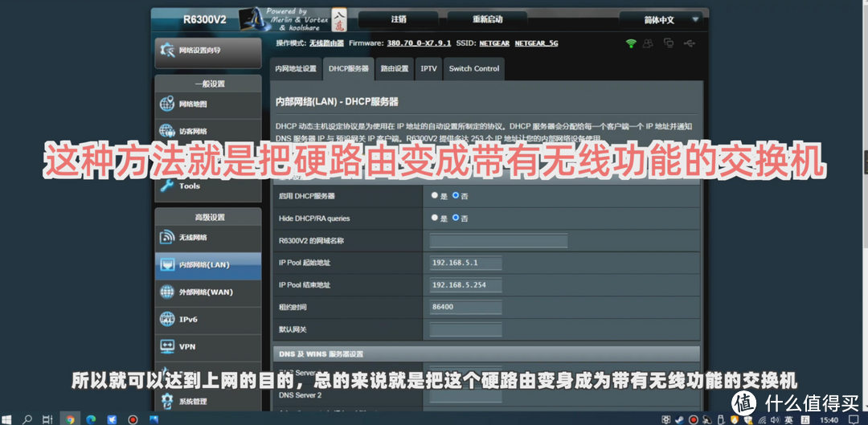Open 访客网络 guest network page
This screenshot has width=868, height=425.
208,131
